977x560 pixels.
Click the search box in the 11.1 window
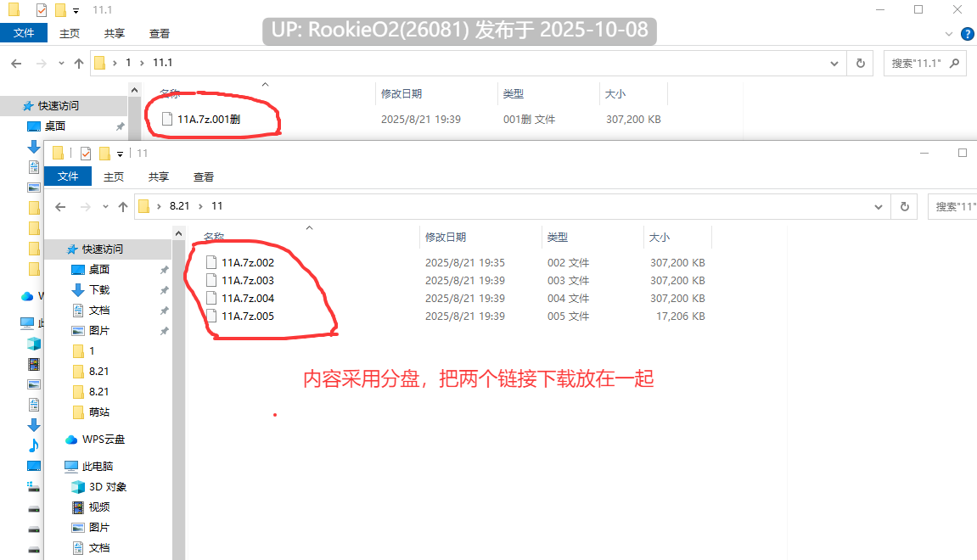click(924, 64)
